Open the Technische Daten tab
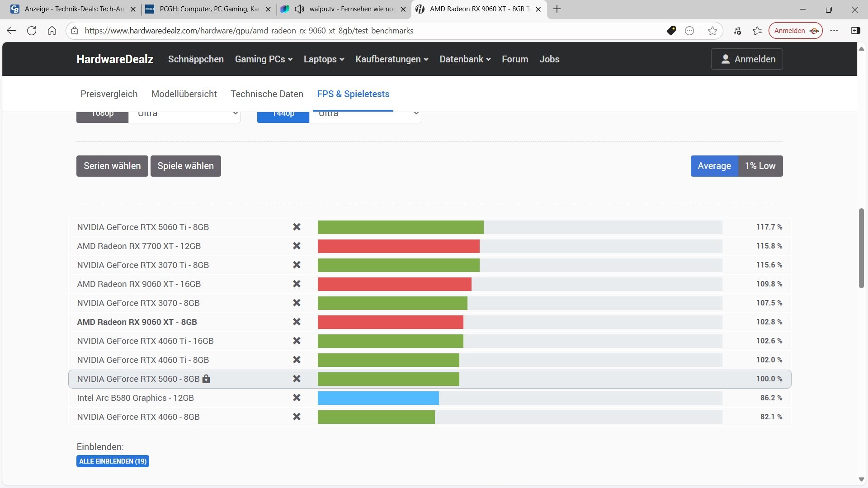Screen dimensions: 868x488 (267, 94)
